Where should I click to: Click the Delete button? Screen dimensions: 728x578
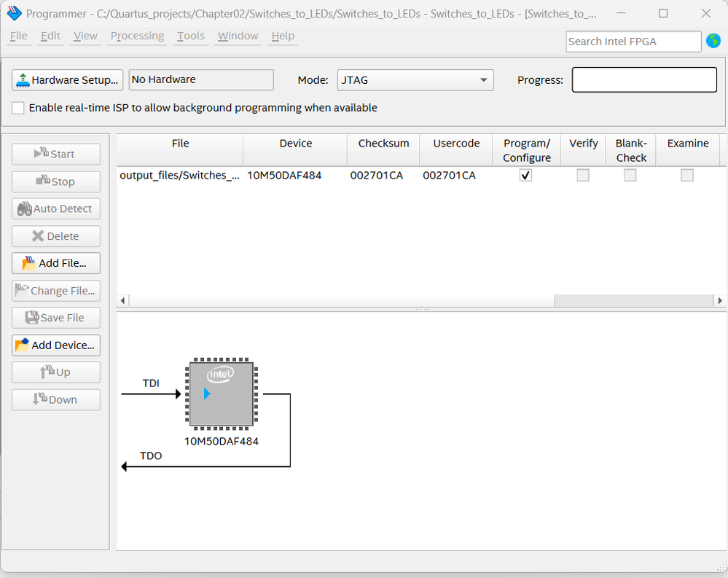point(56,236)
